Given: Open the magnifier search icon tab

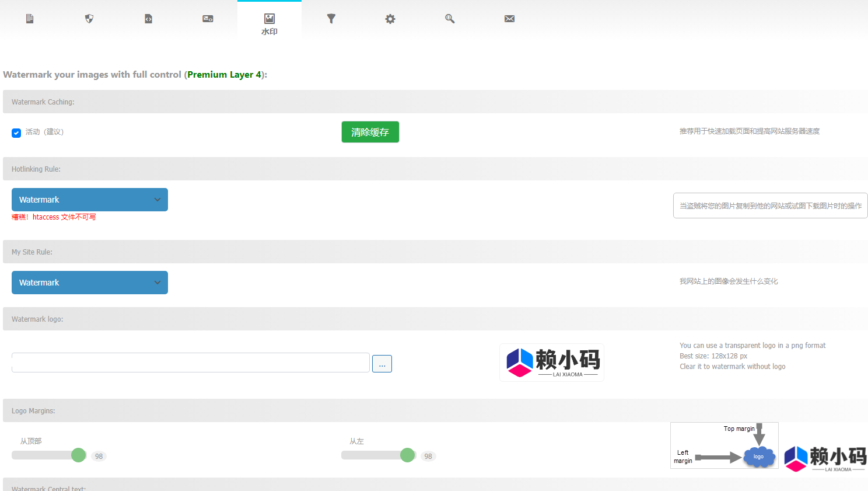Looking at the screenshot, I should coord(450,19).
